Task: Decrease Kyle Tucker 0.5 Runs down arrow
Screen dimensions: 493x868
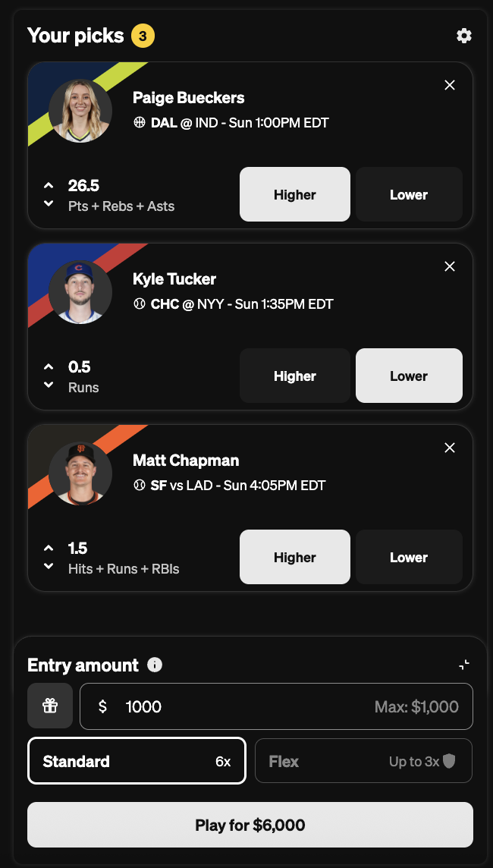Action: (49, 385)
